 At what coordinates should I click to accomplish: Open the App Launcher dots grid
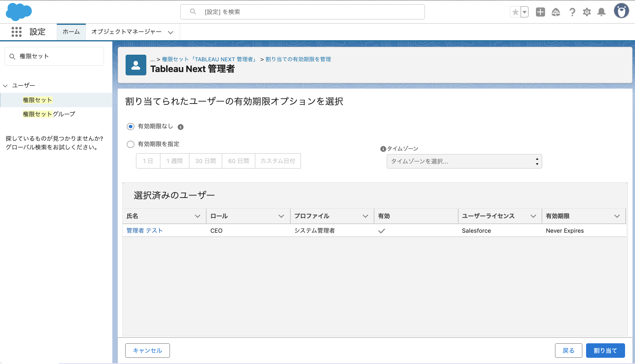pyautogui.click(x=17, y=32)
